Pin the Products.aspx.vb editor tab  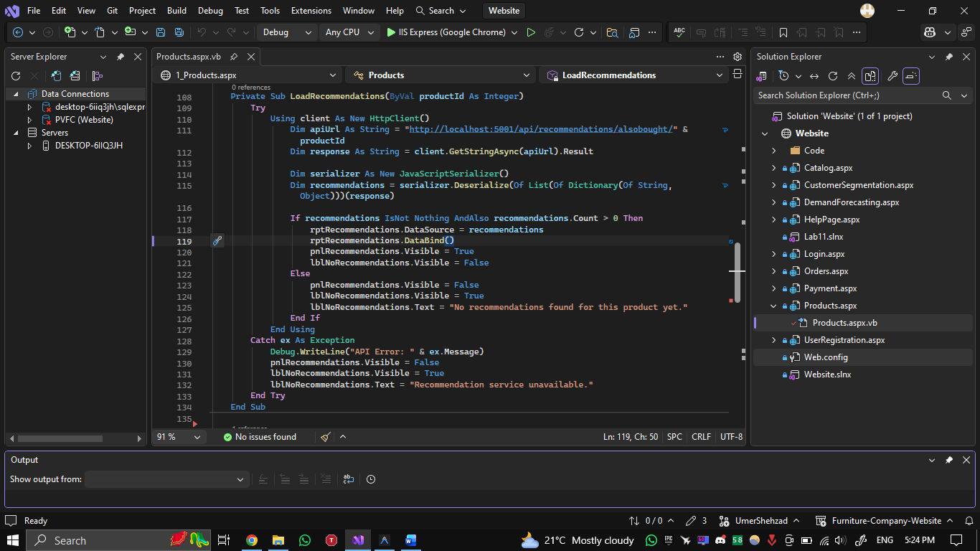click(234, 57)
